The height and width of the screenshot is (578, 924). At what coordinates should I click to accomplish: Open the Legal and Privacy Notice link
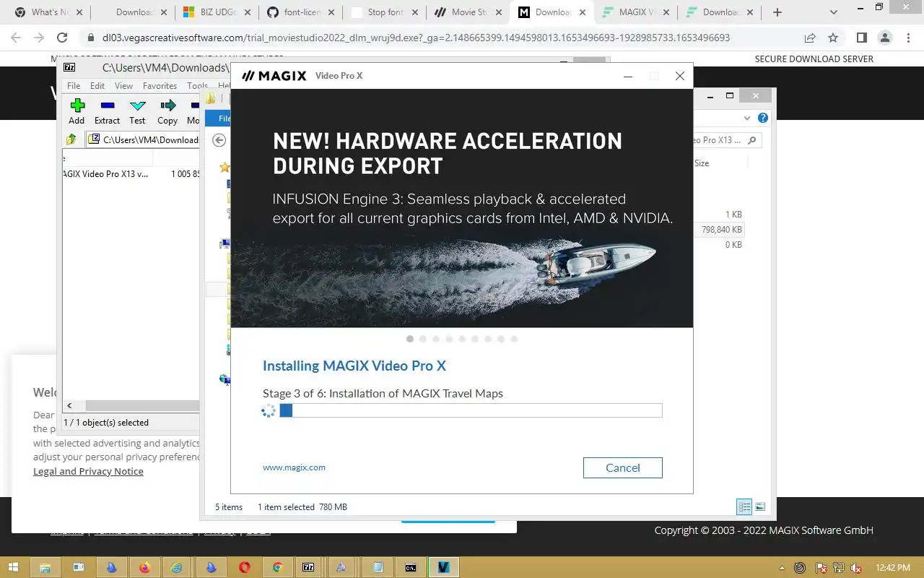(88, 471)
